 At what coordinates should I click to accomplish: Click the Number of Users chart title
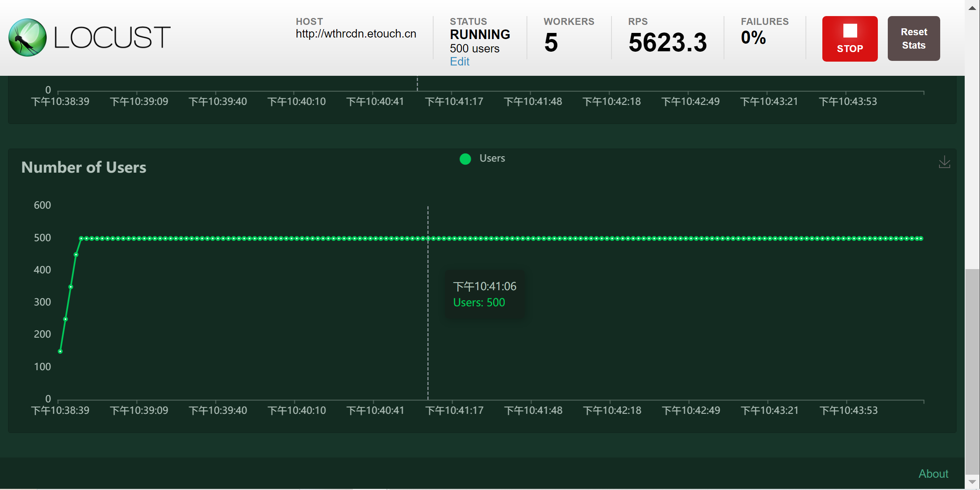click(84, 167)
